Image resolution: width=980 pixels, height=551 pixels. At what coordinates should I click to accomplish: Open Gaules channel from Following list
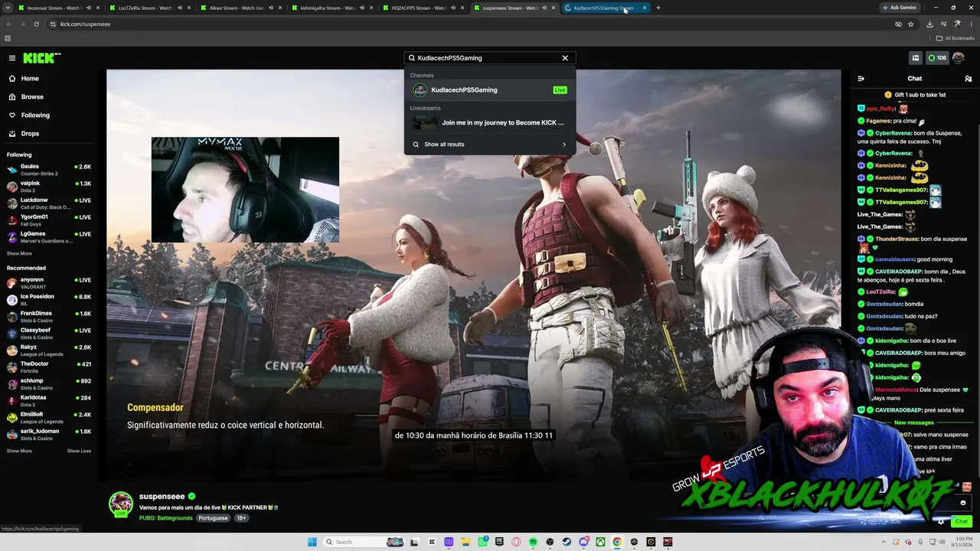coord(49,170)
